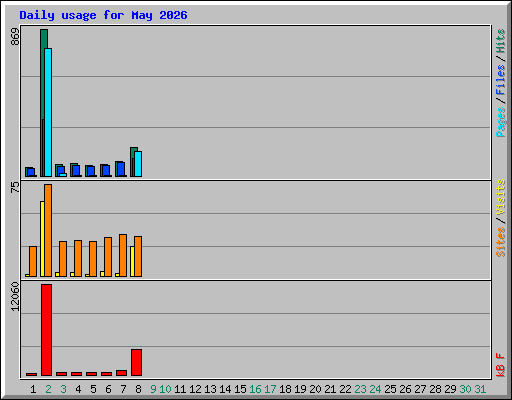The width and height of the screenshot is (512, 400).
Task: Click the Sites legend label
Action: (x=501, y=242)
